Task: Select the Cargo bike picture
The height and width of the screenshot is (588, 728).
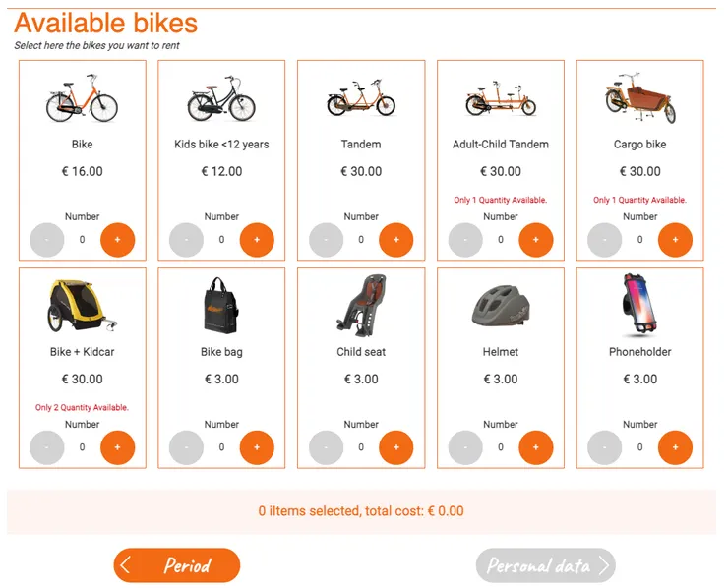Action: [639, 99]
